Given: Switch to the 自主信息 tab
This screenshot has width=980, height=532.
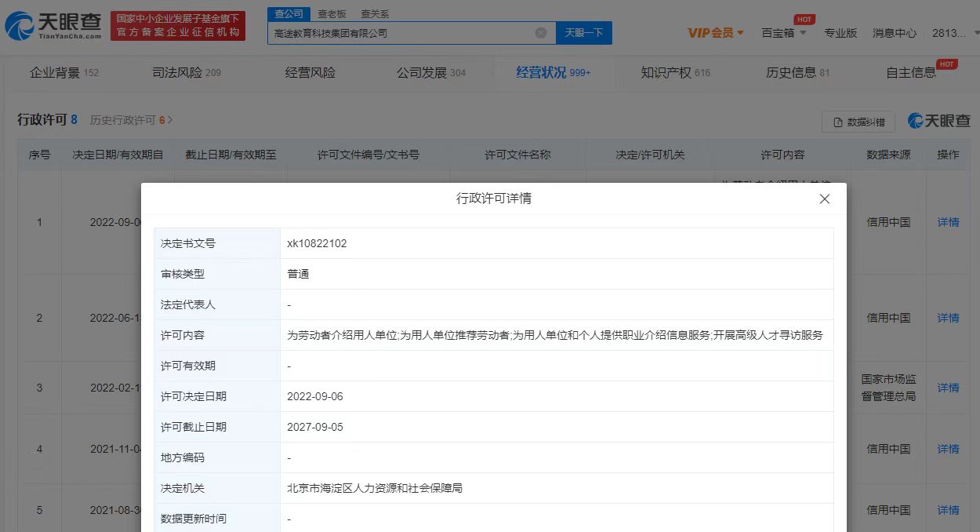Looking at the screenshot, I should pos(911,73).
